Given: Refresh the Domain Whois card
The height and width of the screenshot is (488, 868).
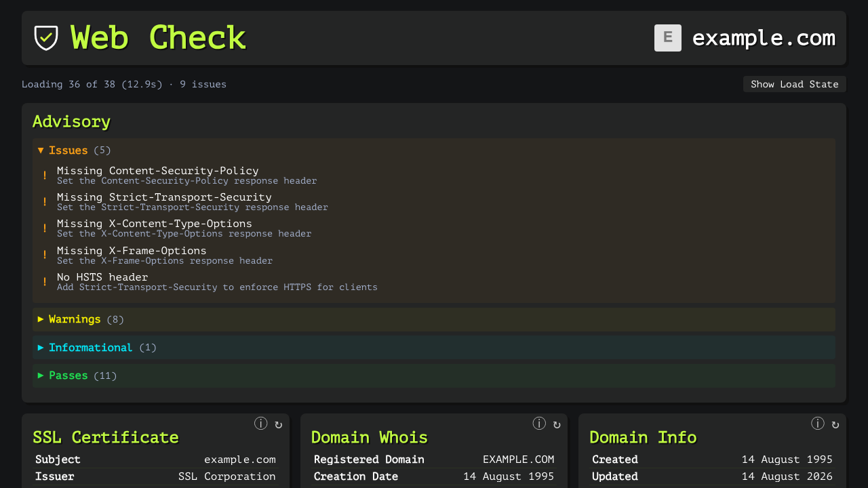Looking at the screenshot, I should click(557, 425).
